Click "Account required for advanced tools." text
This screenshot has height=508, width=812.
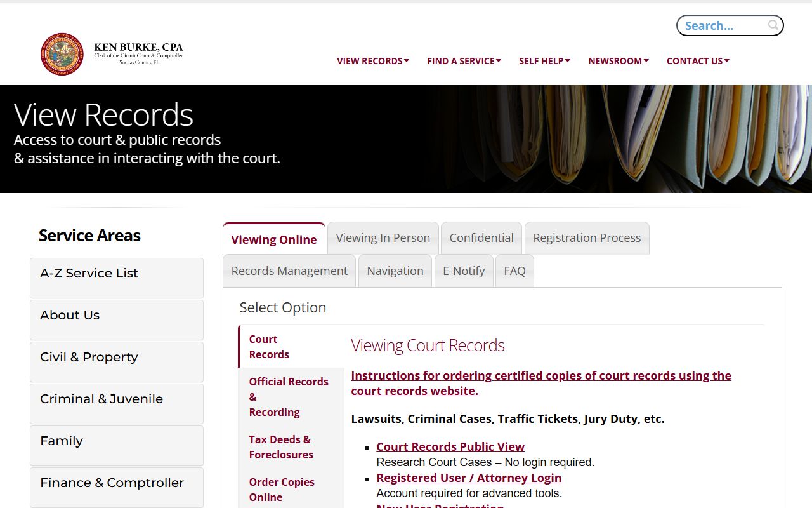[x=469, y=493]
